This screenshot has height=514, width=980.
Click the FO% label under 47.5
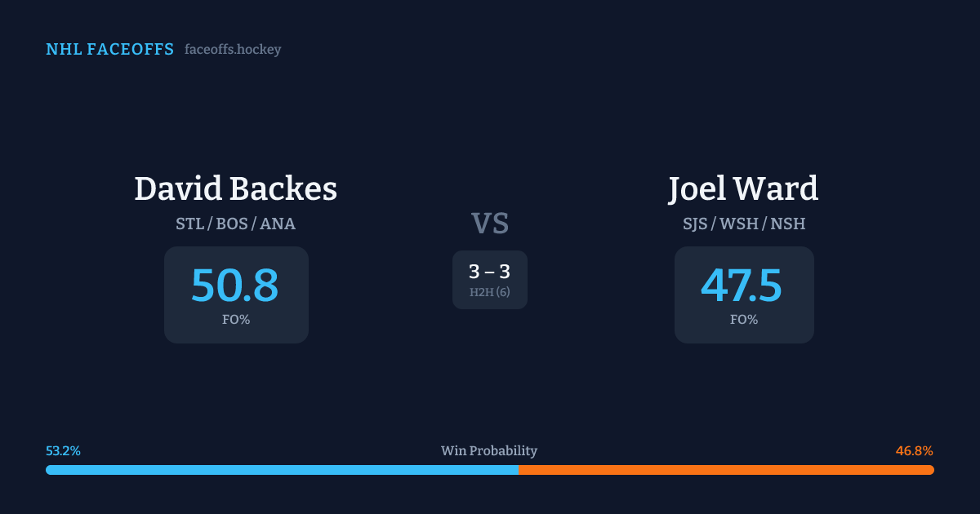point(744,320)
